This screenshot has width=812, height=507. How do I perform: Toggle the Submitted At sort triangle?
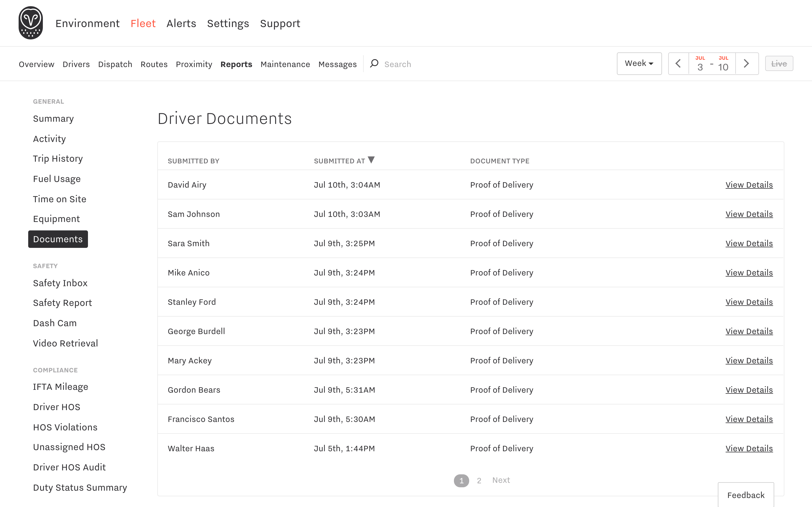click(371, 160)
